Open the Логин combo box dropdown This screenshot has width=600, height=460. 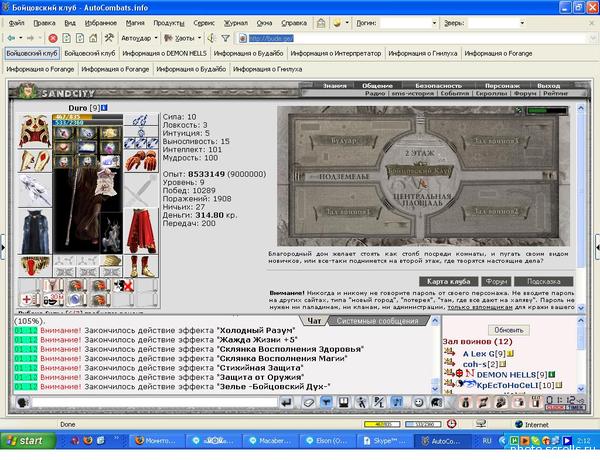point(434,23)
